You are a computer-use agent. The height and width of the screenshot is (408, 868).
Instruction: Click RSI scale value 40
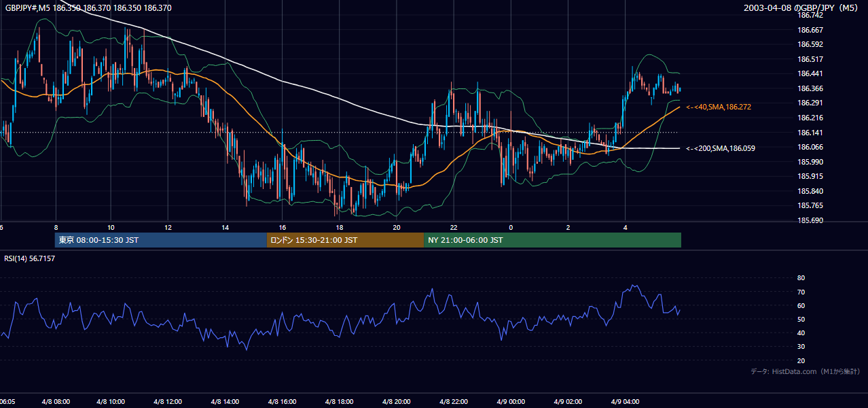[x=801, y=333]
